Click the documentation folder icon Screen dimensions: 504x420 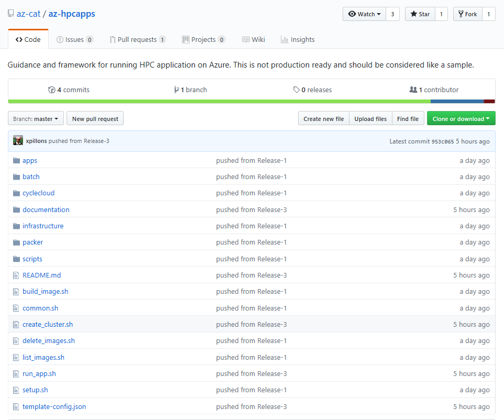pyautogui.click(x=16, y=209)
